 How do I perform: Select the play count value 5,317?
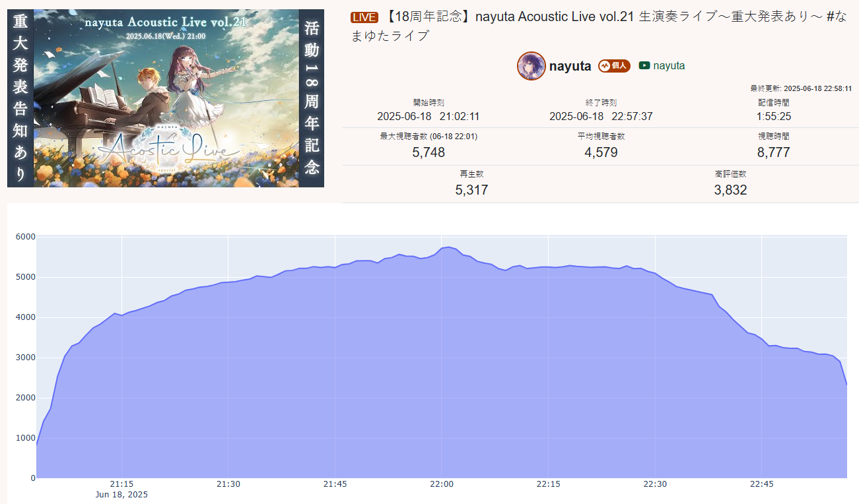tap(471, 190)
